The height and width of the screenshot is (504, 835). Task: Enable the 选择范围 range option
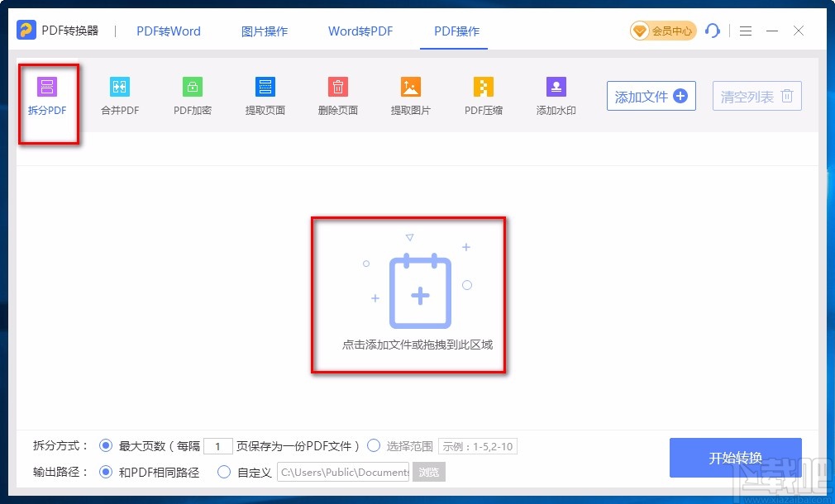[374, 445]
